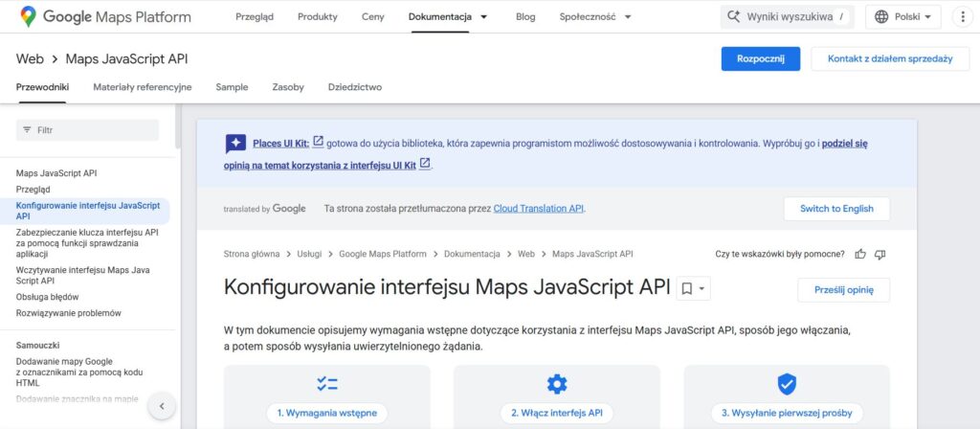Open Przegląd sidebar item
This screenshot has width=980, height=429.
33,190
